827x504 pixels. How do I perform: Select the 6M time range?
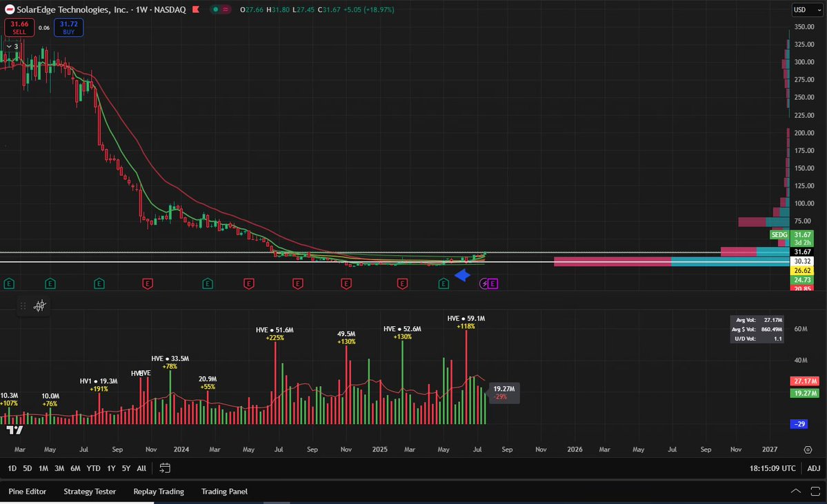click(75, 468)
